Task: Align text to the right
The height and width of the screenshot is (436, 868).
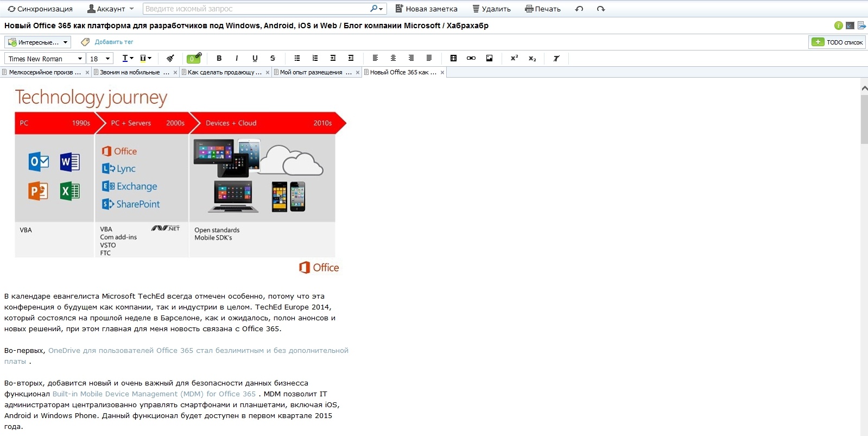Action: (x=411, y=58)
